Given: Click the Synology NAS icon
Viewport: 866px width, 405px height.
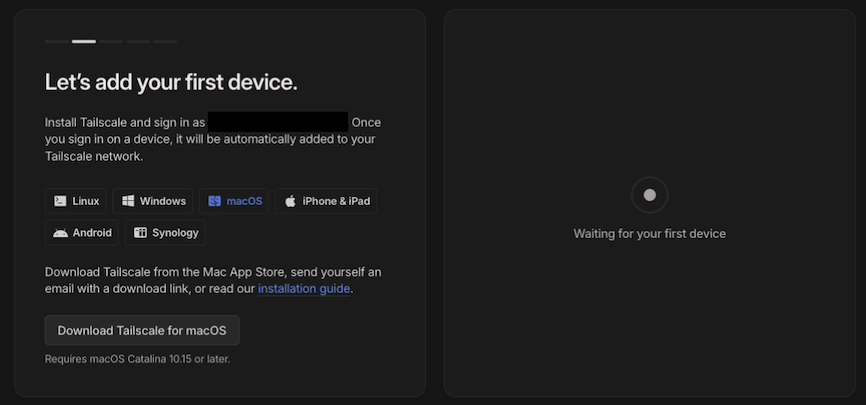Looking at the screenshot, I should click(x=140, y=233).
